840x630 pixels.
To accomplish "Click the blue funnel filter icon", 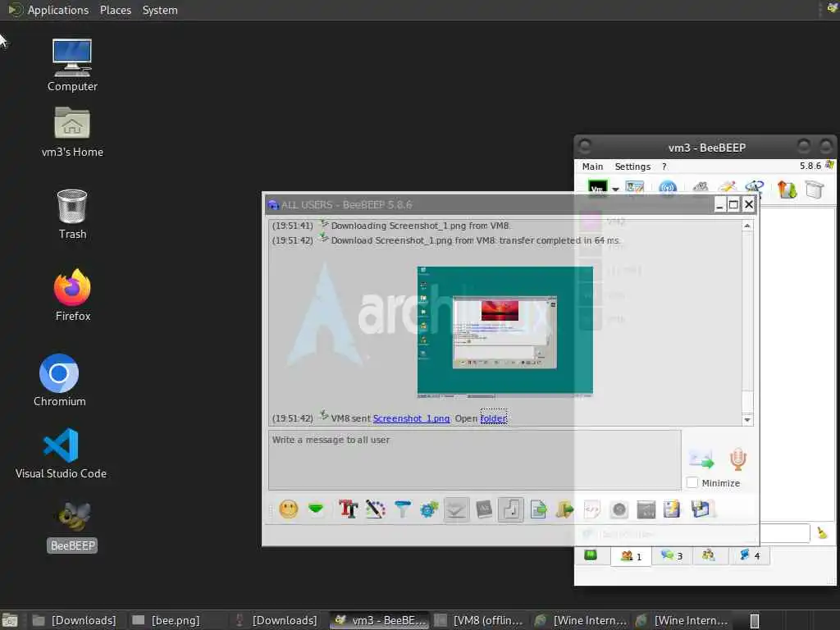I will (x=402, y=509).
